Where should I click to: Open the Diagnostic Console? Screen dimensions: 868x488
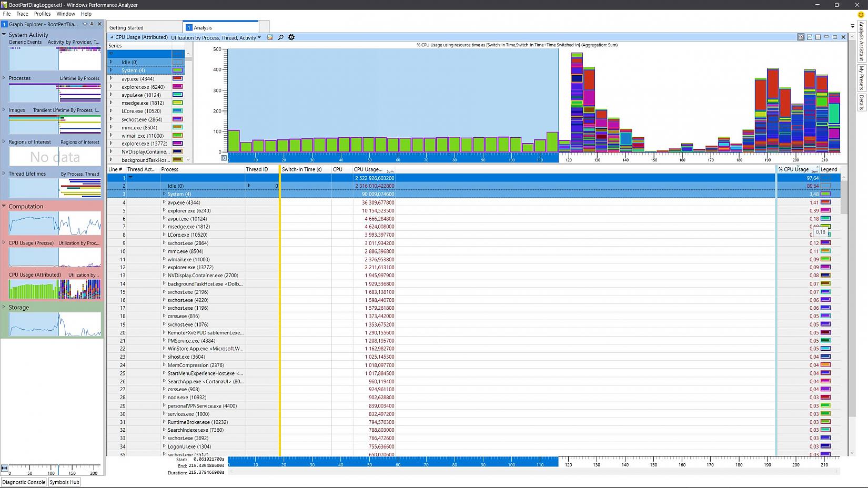tap(24, 482)
